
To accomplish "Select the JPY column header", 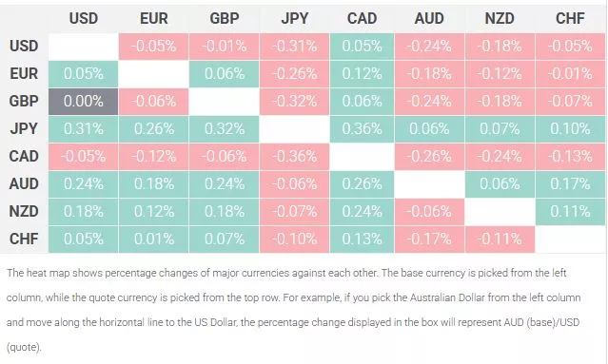I will pos(295,18).
